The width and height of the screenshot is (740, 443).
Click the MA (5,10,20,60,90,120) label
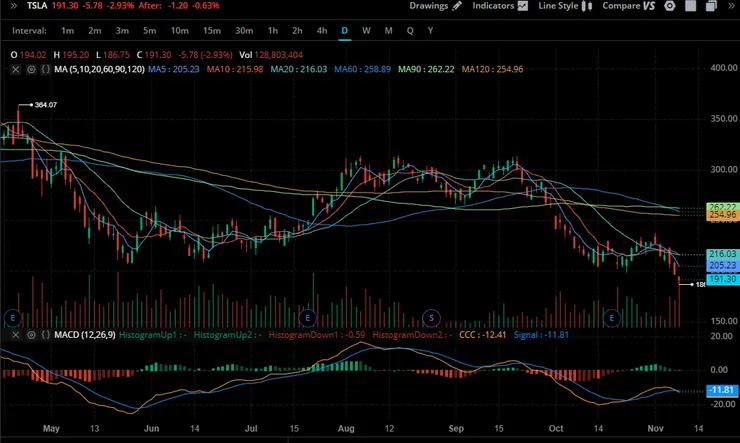tap(99, 69)
